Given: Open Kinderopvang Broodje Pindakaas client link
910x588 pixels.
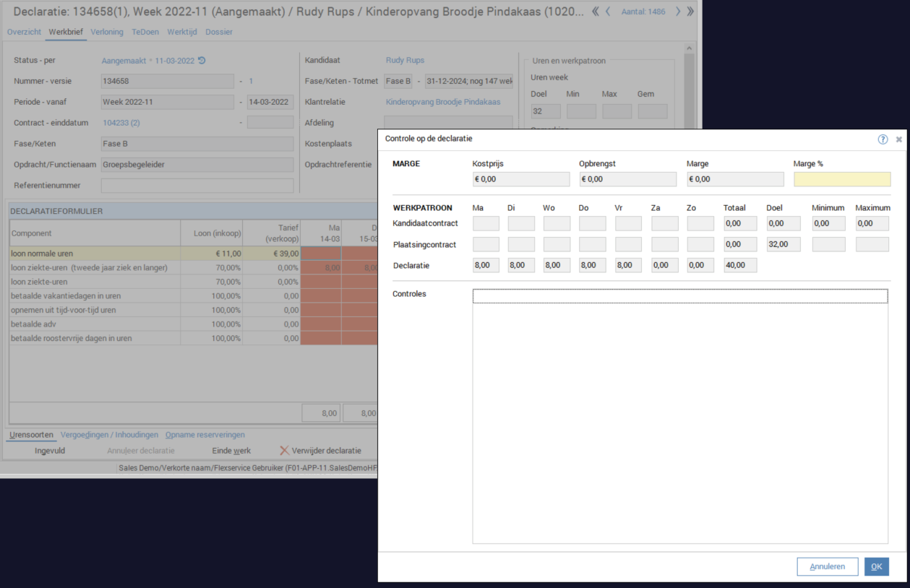Looking at the screenshot, I should (442, 102).
